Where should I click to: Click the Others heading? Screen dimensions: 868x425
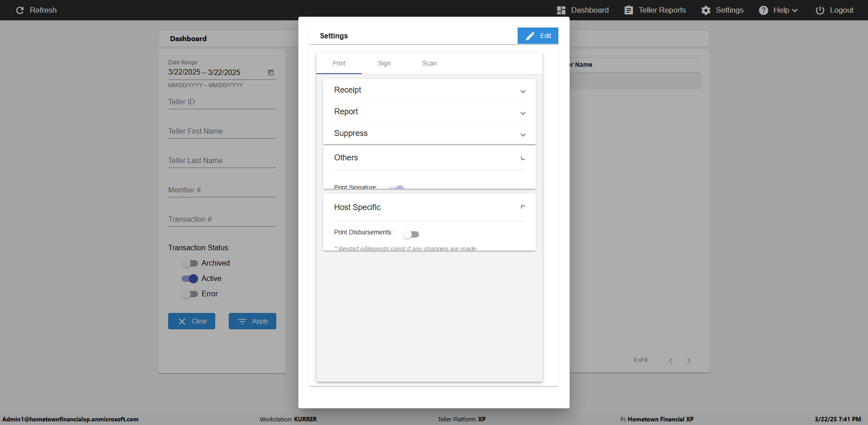coord(346,158)
